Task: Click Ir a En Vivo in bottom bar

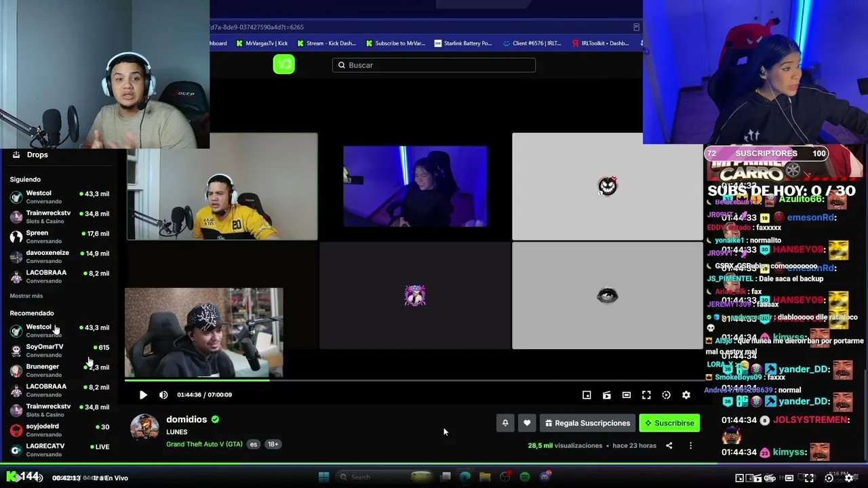Action: point(111,478)
